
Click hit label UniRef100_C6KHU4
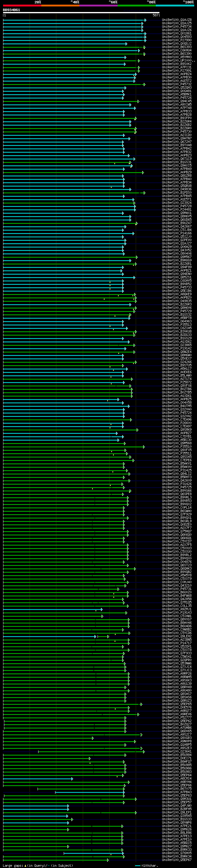pyautogui.click(x=177, y=50)
